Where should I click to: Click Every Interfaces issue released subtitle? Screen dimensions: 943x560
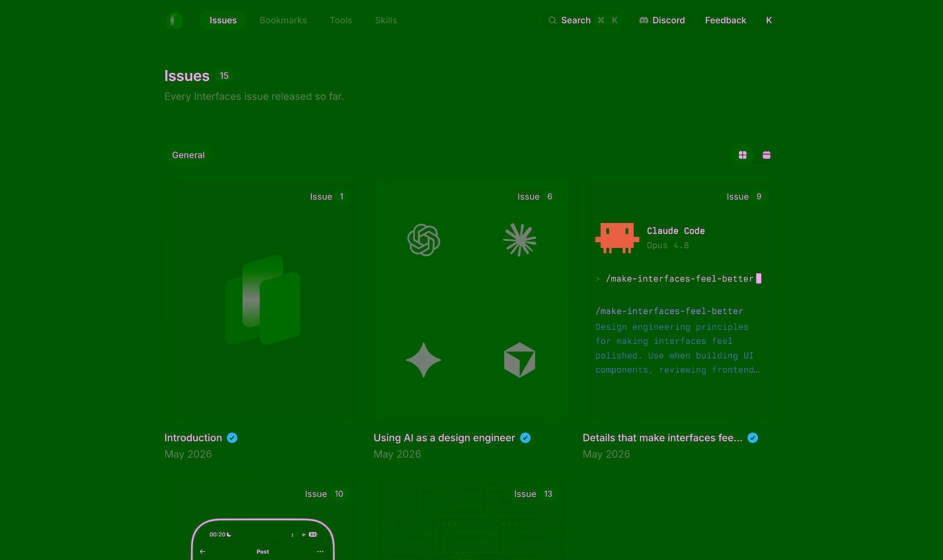tap(254, 97)
